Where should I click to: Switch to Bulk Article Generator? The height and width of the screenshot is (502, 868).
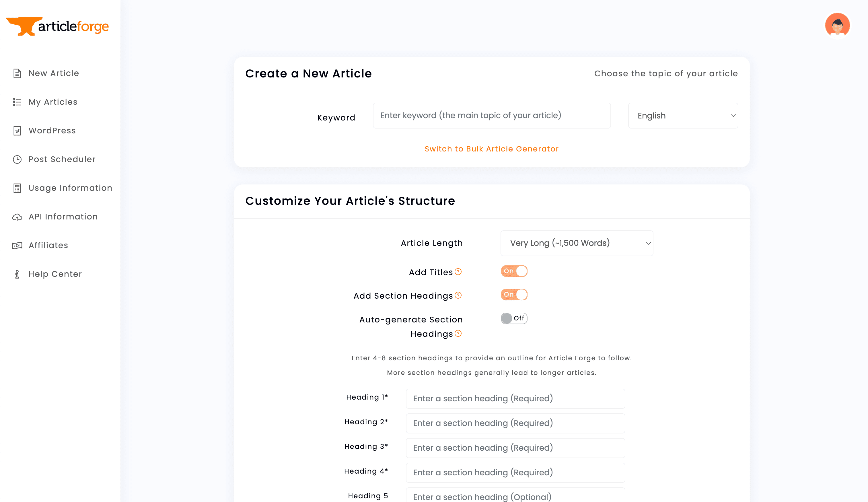(492, 149)
